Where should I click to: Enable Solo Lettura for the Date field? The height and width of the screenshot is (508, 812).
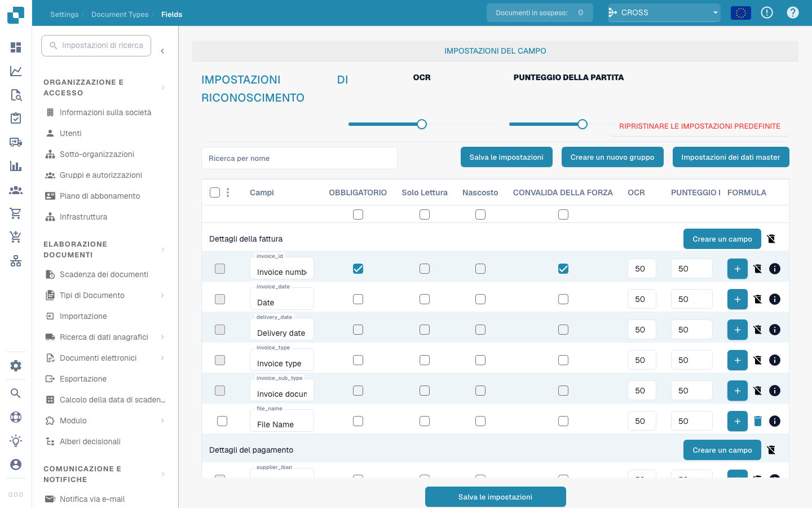pyautogui.click(x=425, y=299)
